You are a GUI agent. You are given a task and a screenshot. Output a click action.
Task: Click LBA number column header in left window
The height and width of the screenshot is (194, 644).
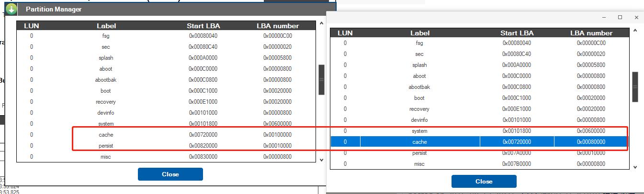point(278,26)
